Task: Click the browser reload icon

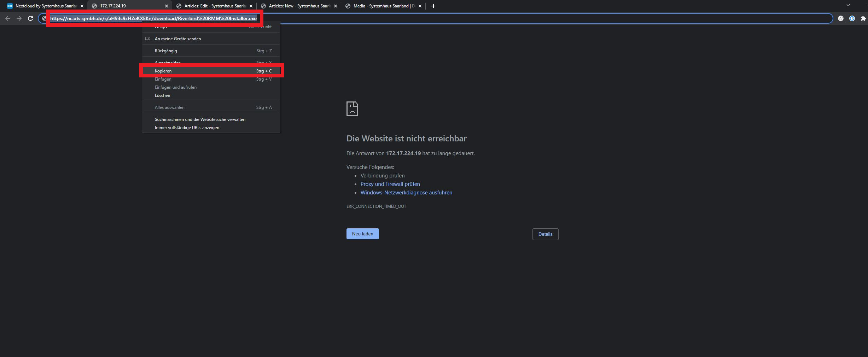Action: [x=30, y=18]
